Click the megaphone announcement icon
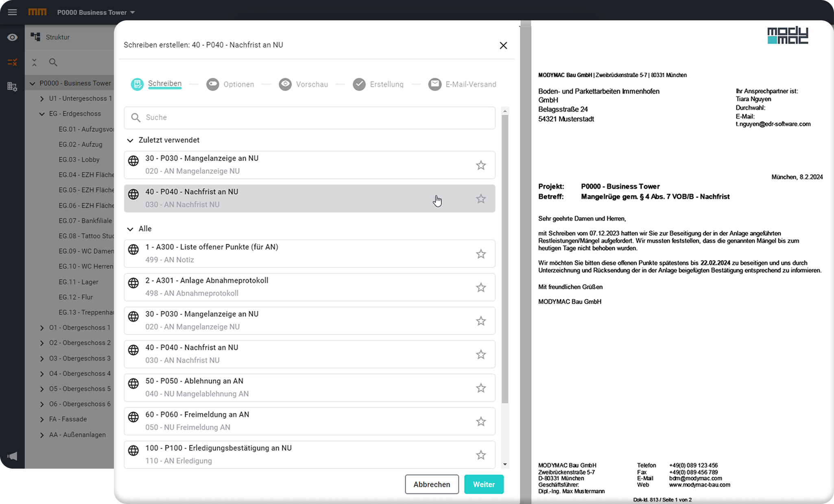The image size is (834, 504). [x=12, y=456]
